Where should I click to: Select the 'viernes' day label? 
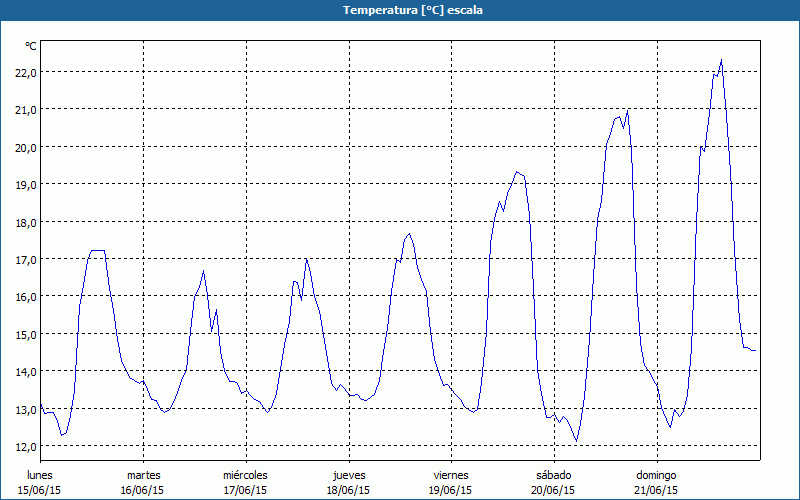451,475
